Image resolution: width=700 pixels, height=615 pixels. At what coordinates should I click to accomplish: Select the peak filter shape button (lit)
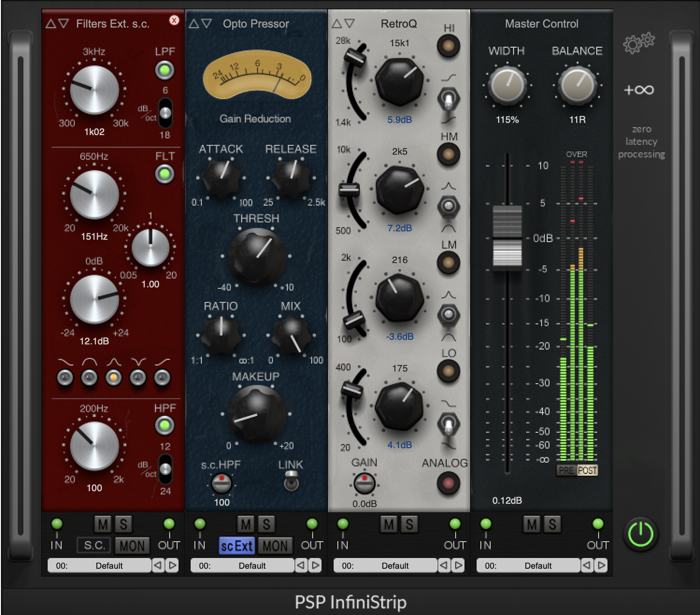click(114, 377)
